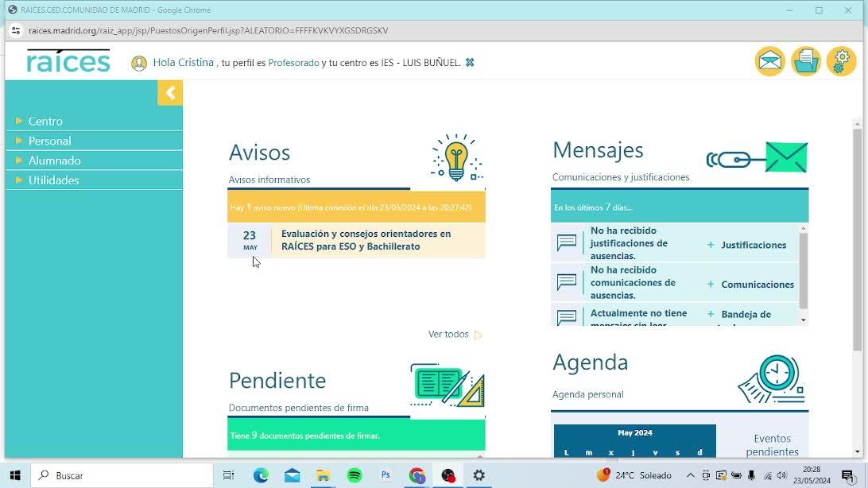Viewport: 868px width, 488px height.
Task: Click the user profile avatar icon
Action: (x=139, y=63)
